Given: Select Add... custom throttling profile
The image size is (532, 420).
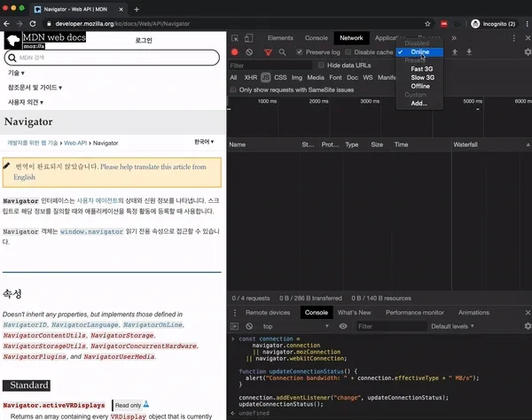Looking at the screenshot, I should (419, 104).
